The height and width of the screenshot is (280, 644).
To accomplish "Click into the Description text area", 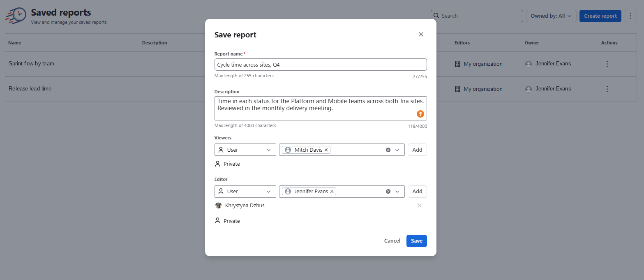I will click(321, 109).
